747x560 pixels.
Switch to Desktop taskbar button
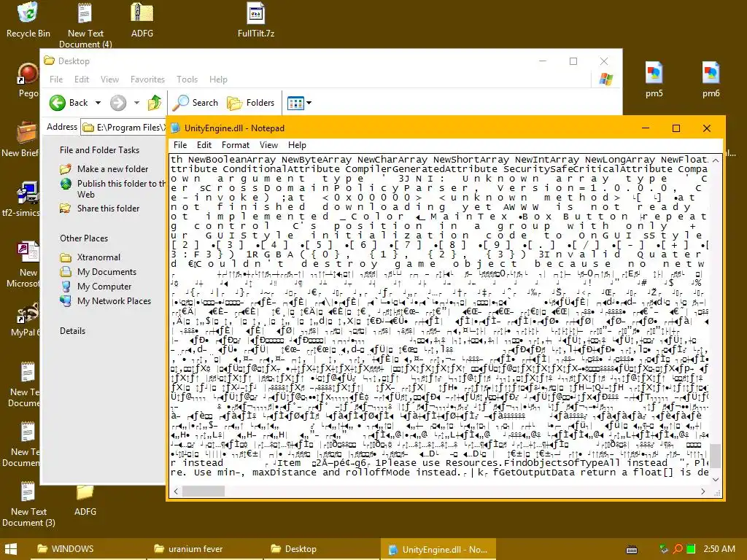[322, 549]
